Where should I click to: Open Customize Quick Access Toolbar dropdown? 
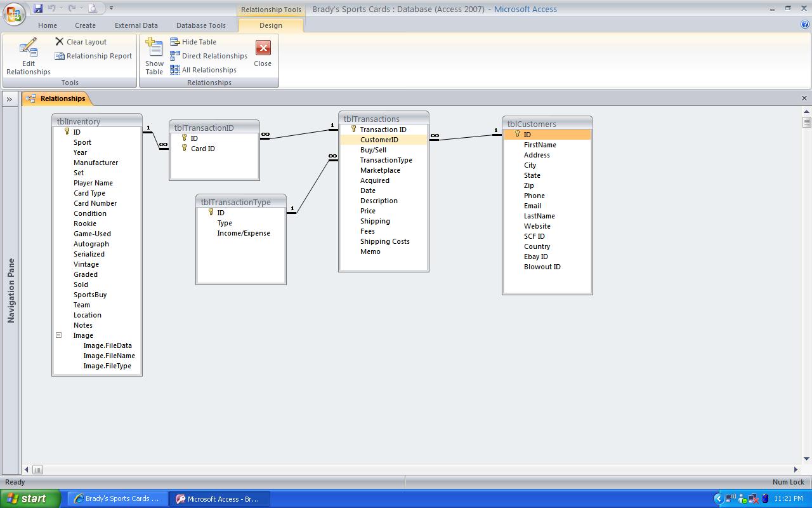111,8
